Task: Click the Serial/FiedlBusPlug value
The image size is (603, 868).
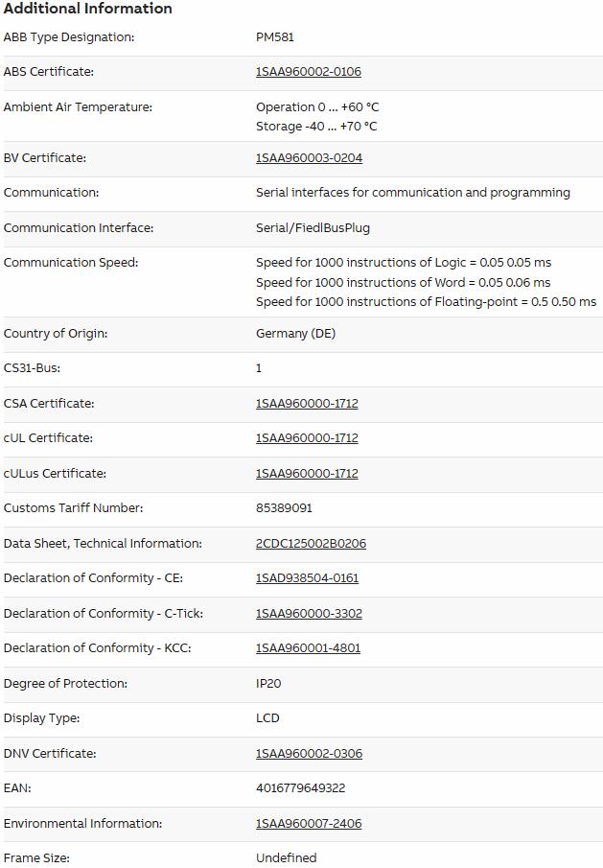Action: (x=313, y=227)
